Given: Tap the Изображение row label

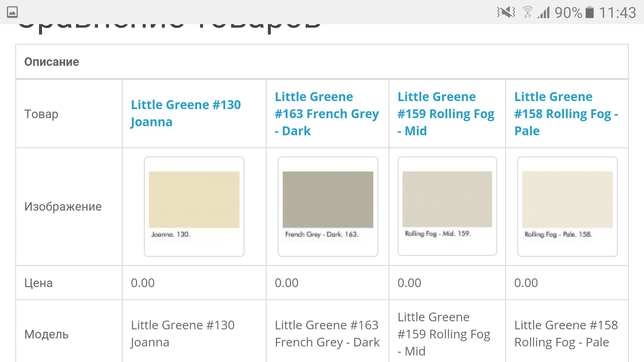Looking at the screenshot, I should 63,206.
